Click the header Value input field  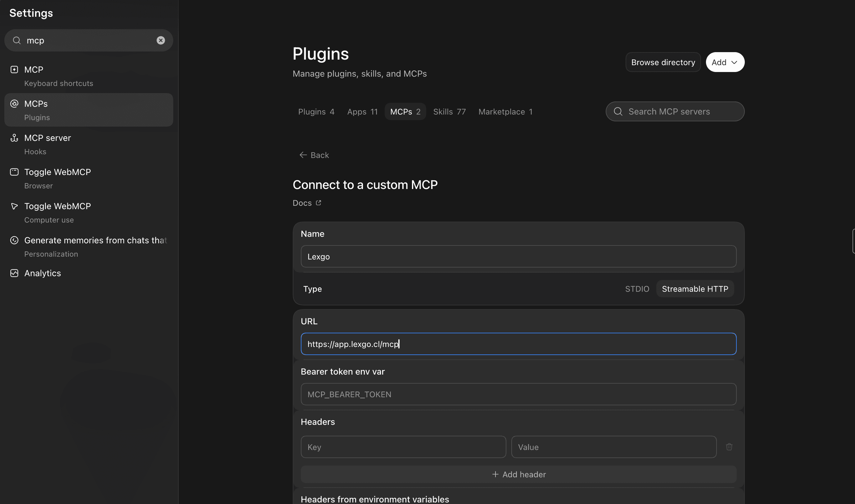point(614,447)
